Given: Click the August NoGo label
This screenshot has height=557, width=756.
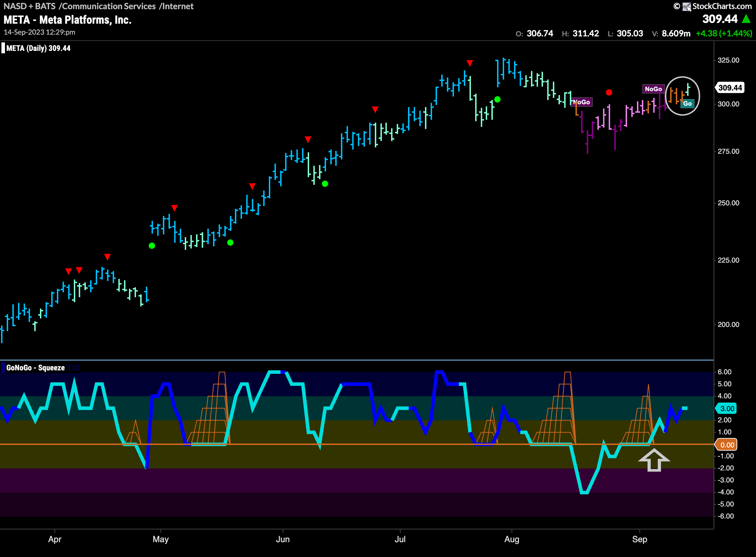Looking at the screenshot, I should click(581, 102).
